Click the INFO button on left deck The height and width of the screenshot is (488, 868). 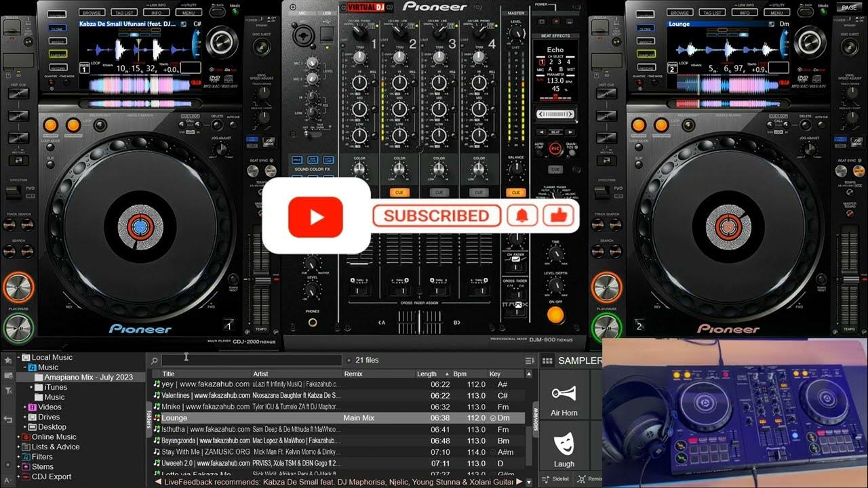coord(156,12)
